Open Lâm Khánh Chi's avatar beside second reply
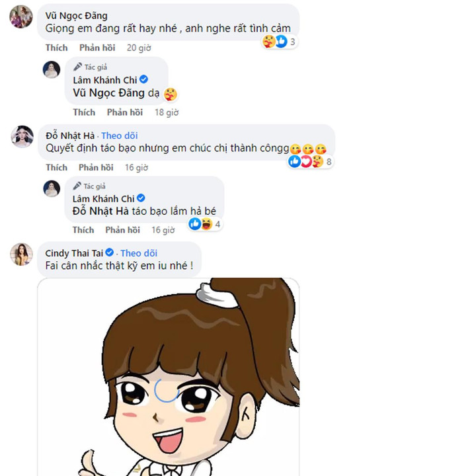 point(52,189)
